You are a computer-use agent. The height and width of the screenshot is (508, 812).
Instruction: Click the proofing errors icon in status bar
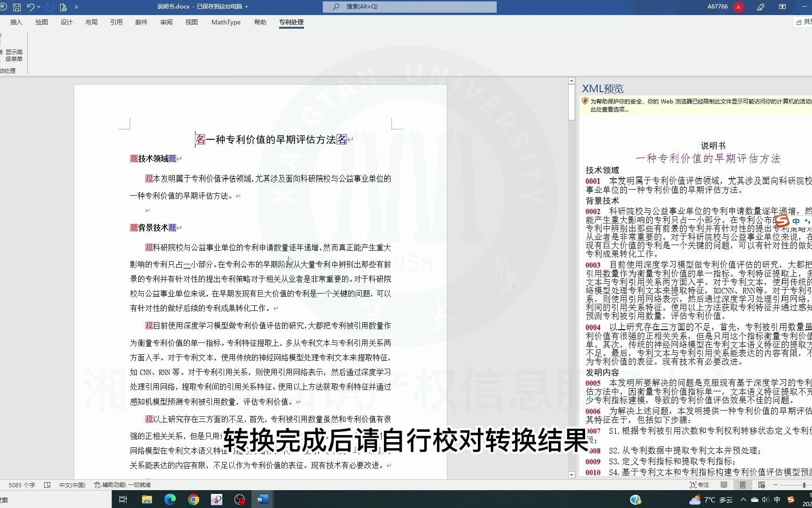click(48, 484)
